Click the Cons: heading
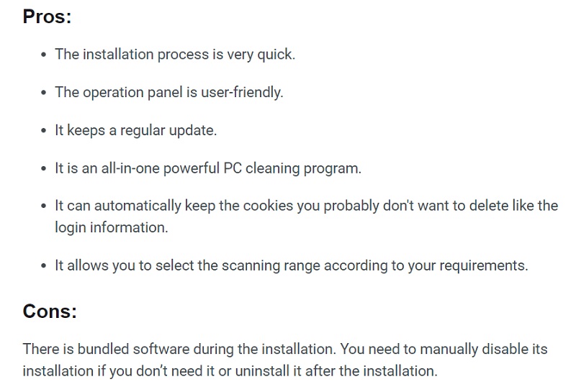This screenshot has width=576, height=392. pos(50,311)
